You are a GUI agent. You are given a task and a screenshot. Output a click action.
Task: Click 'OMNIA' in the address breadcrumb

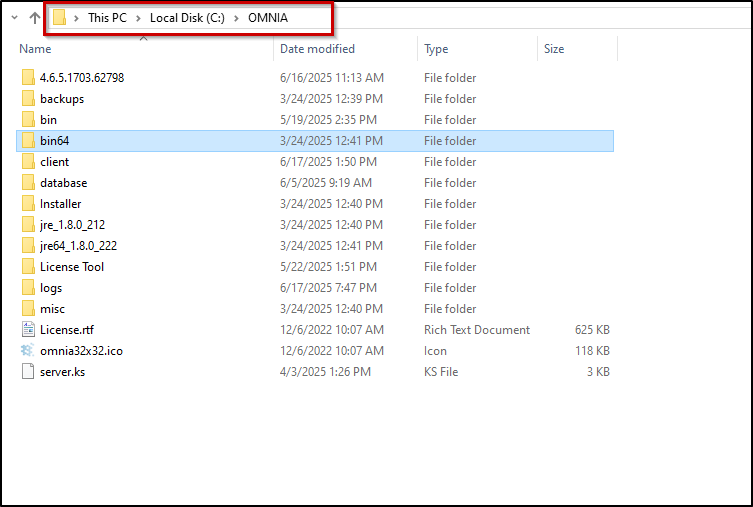click(x=268, y=18)
